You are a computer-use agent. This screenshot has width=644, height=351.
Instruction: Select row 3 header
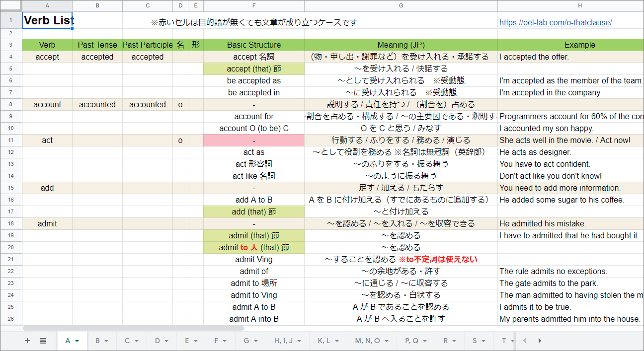[x=11, y=45]
